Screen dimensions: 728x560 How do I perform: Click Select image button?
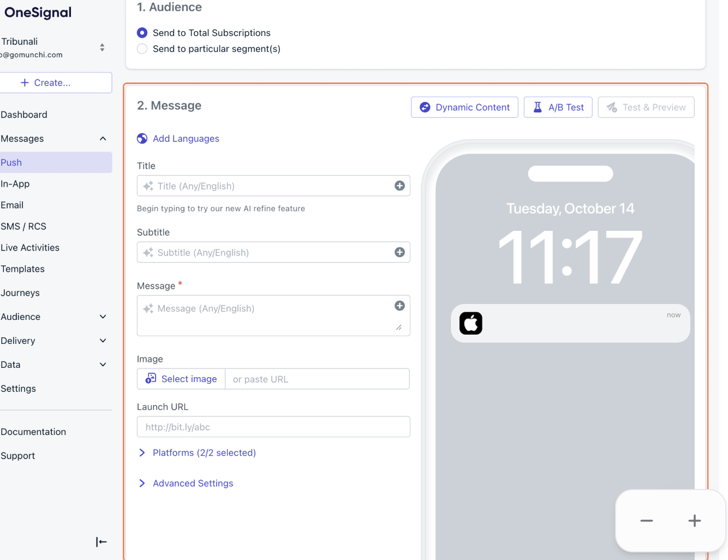(x=181, y=379)
